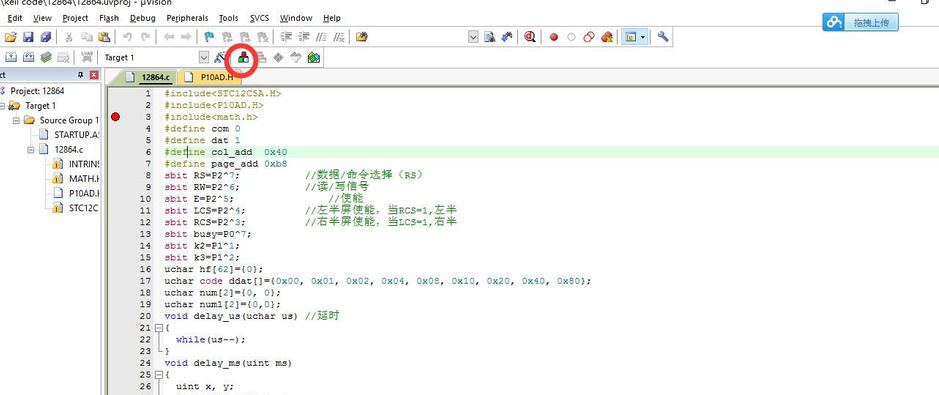Click the Redo arrow icon
The image size is (939, 395).
point(145,37)
